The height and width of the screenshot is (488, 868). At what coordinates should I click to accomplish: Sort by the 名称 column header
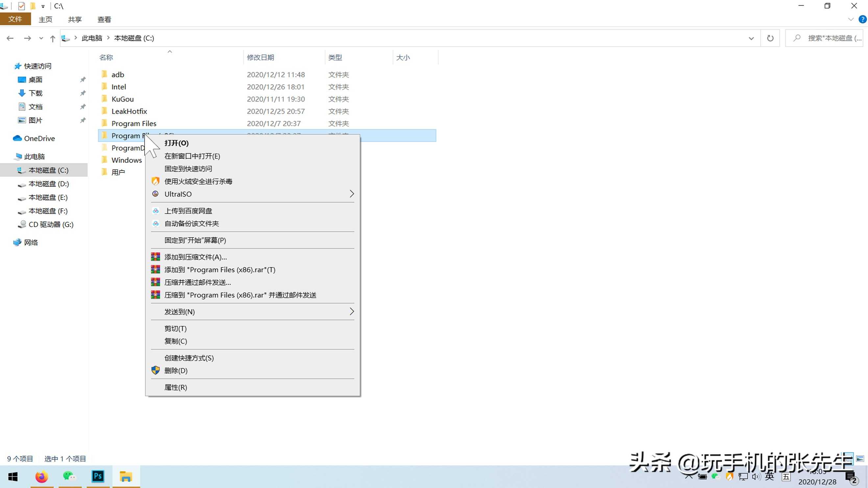[x=106, y=58]
